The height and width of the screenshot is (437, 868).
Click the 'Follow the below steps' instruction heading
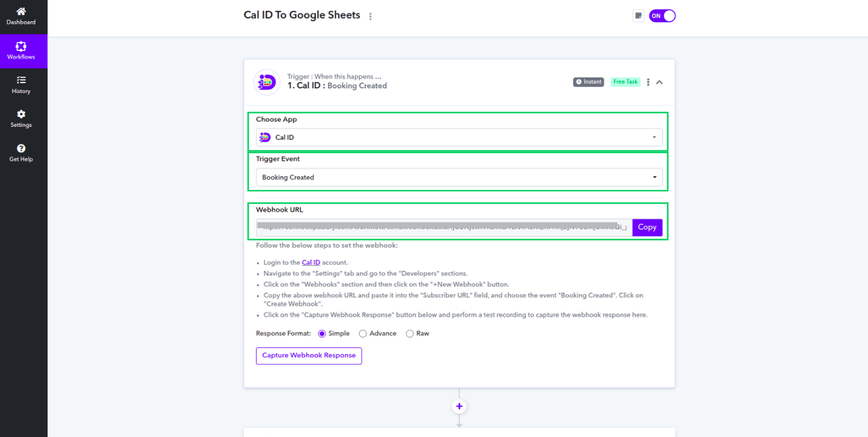tap(327, 245)
